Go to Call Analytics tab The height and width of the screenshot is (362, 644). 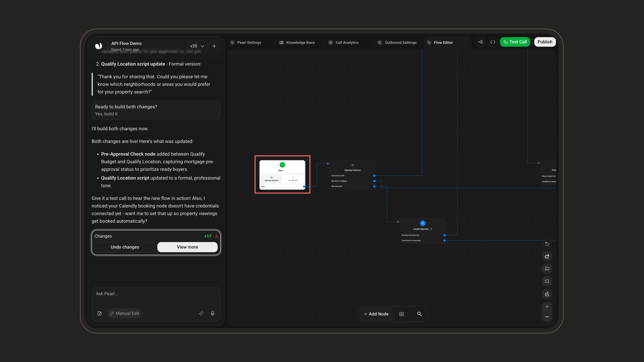click(344, 42)
